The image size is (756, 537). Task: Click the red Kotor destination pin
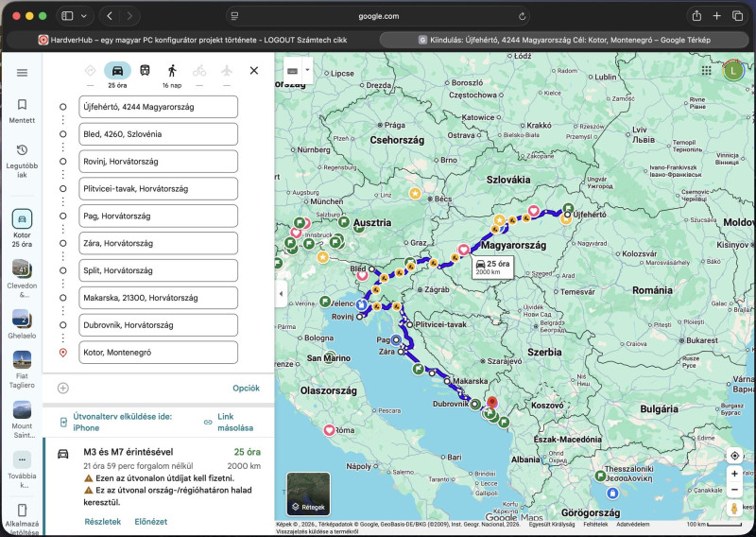[491, 404]
